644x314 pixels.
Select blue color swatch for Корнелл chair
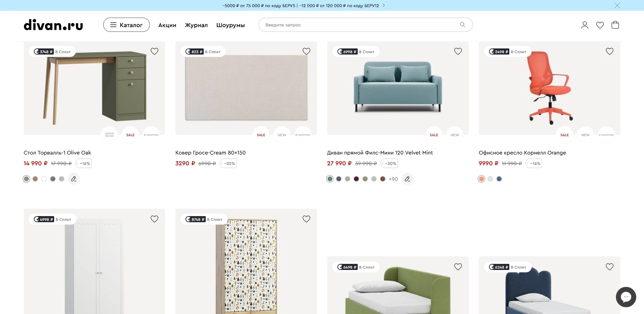tap(499, 179)
